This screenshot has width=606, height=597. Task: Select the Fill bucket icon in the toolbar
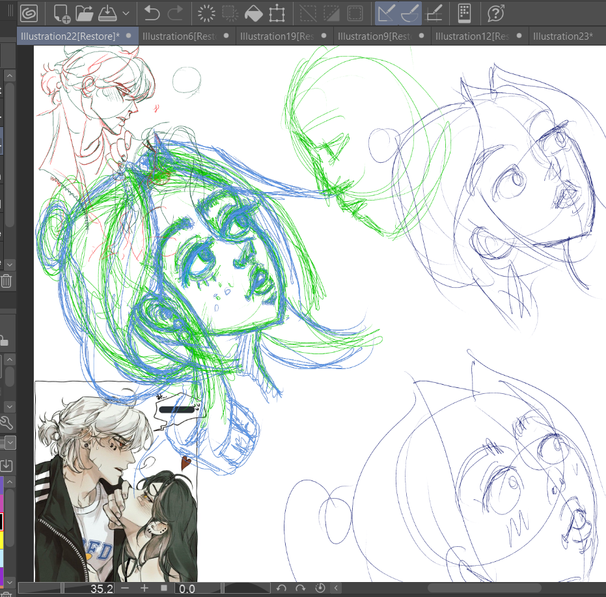coord(254,13)
